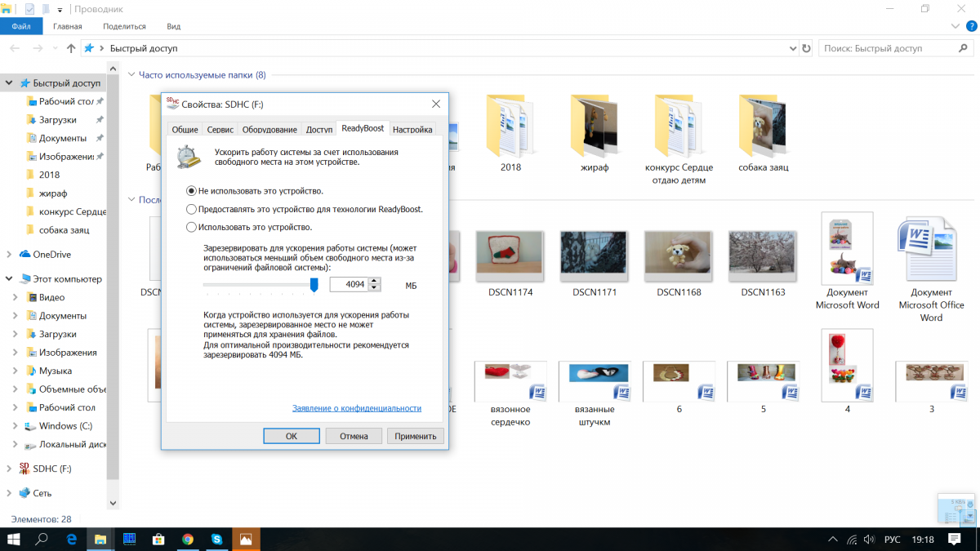Select DSCN1168 image thumbnail
Image resolution: width=980 pixels, height=551 pixels.
click(x=679, y=255)
